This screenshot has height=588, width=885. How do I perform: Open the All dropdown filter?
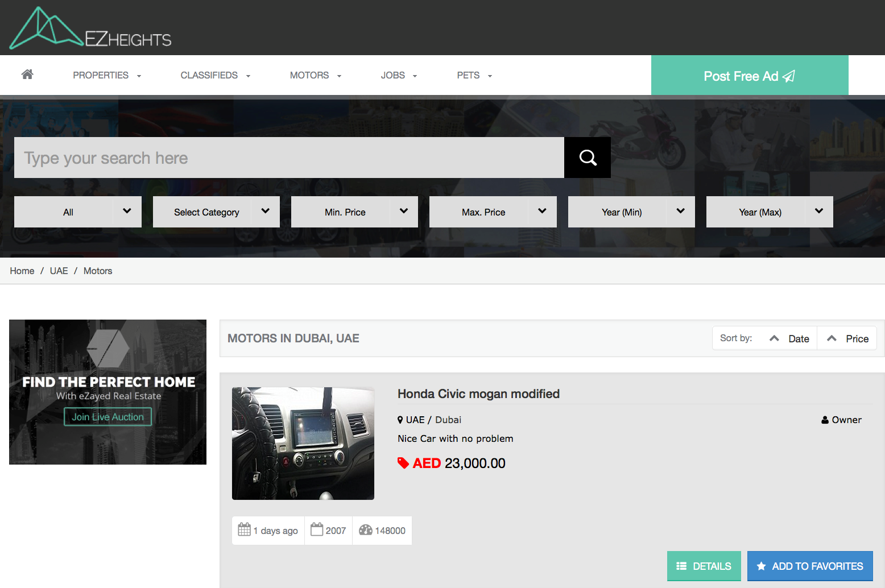click(x=78, y=212)
